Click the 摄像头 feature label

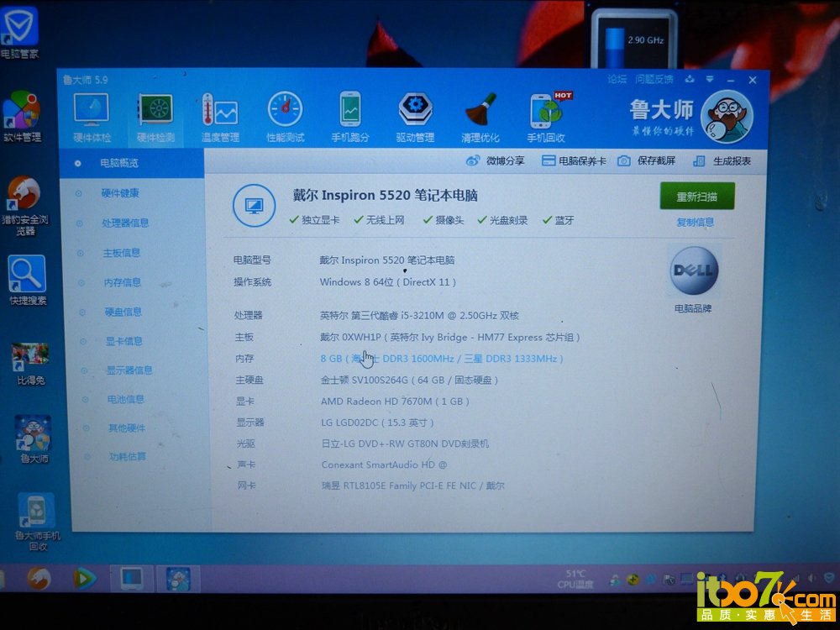pyautogui.click(x=444, y=220)
